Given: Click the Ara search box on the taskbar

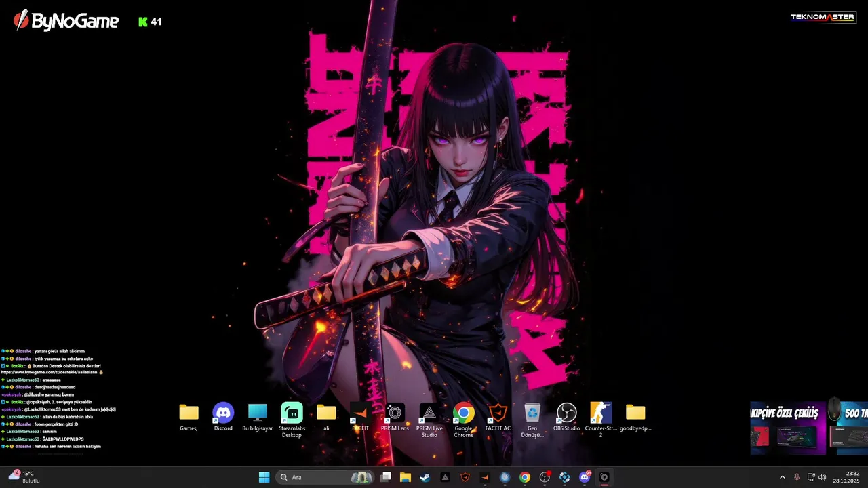Looking at the screenshot, I should click(x=325, y=477).
